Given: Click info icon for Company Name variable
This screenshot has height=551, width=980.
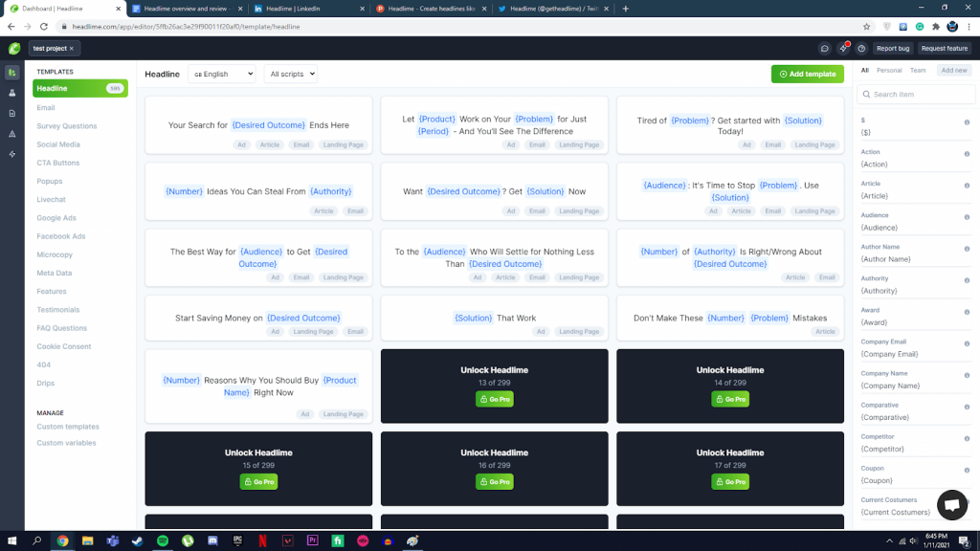Looking at the screenshot, I should [967, 375].
